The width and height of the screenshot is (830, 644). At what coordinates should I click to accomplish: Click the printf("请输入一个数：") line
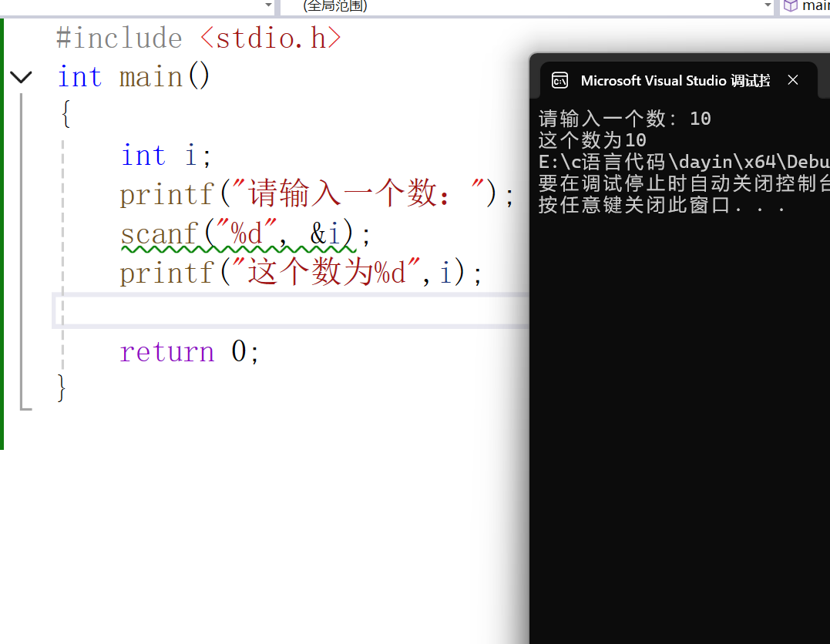point(316,193)
